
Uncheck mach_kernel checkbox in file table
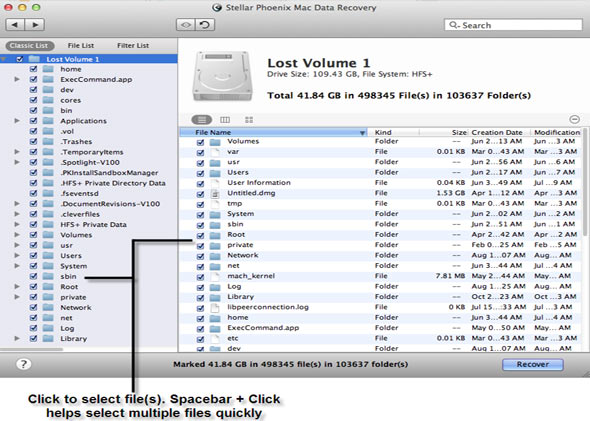(200, 277)
